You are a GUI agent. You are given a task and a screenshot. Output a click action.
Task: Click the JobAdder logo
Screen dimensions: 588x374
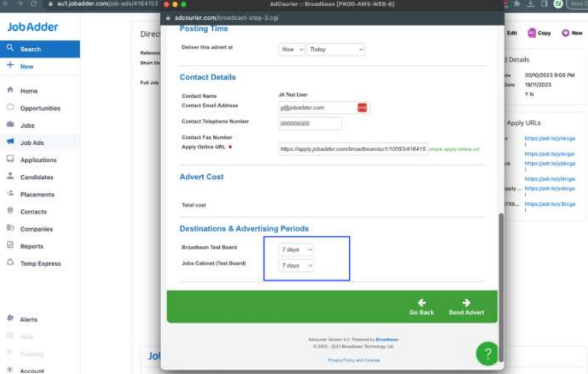(33, 27)
